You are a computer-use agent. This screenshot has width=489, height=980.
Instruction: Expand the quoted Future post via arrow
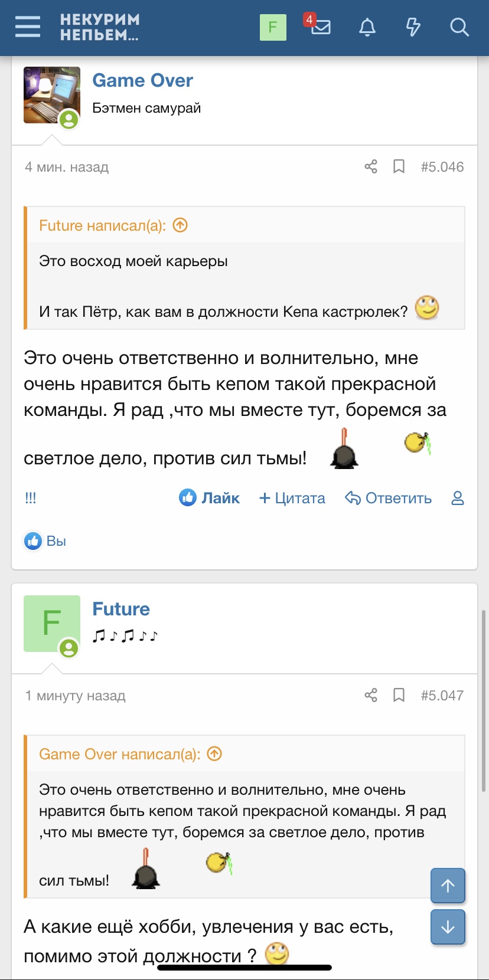point(181,225)
